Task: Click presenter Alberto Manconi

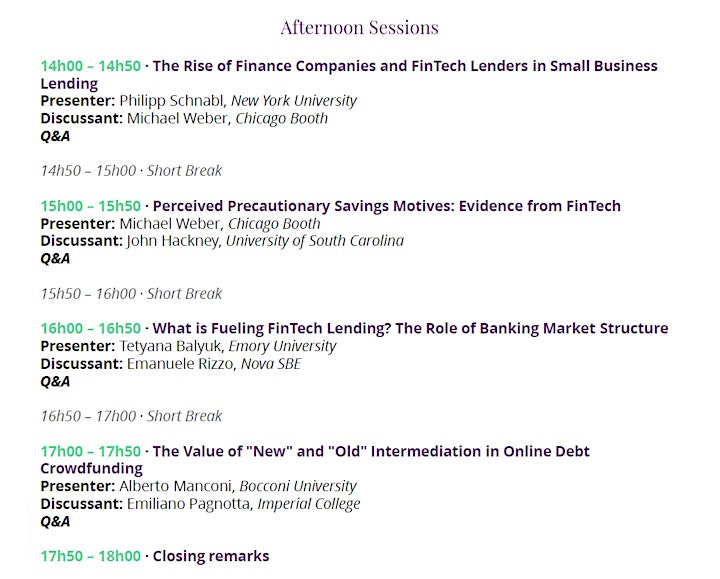Action: (x=176, y=486)
